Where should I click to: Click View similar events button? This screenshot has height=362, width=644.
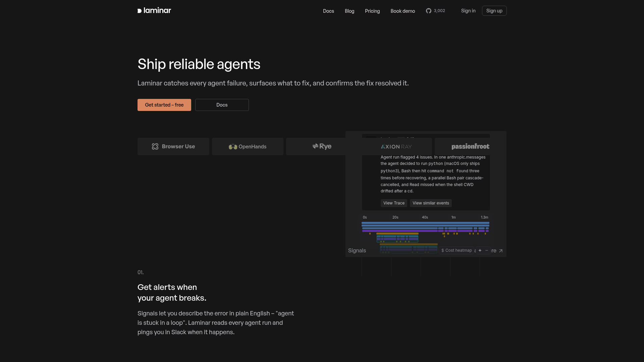[x=431, y=203]
